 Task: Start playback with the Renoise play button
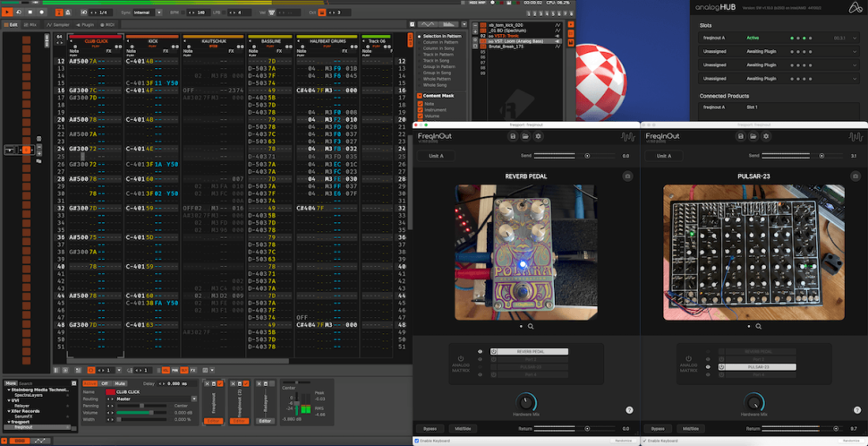[7, 13]
